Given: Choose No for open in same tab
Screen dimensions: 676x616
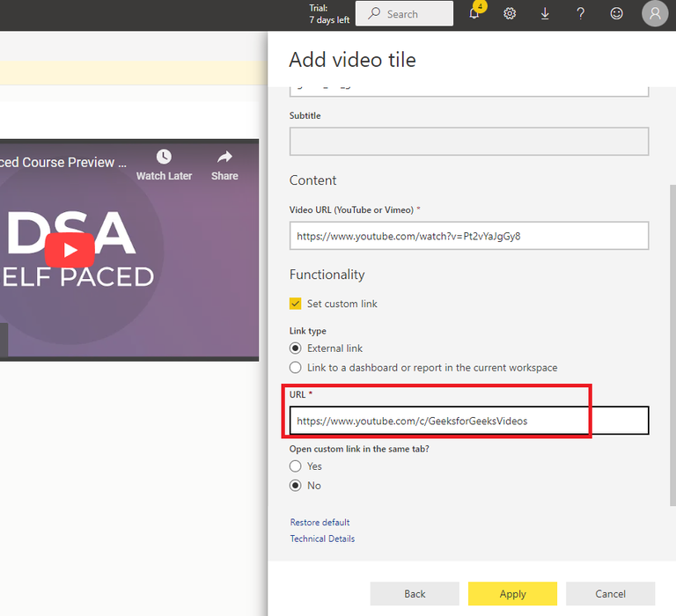Looking at the screenshot, I should tap(296, 486).
